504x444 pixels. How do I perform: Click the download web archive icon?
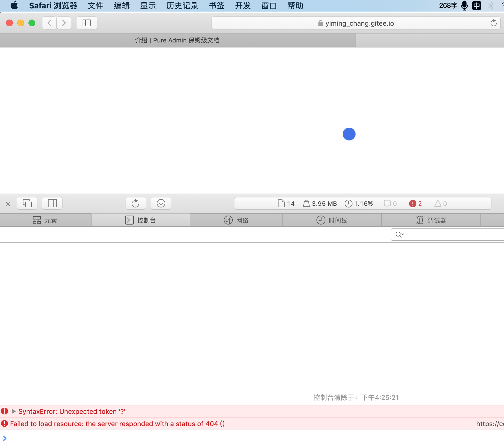pyautogui.click(x=161, y=203)
